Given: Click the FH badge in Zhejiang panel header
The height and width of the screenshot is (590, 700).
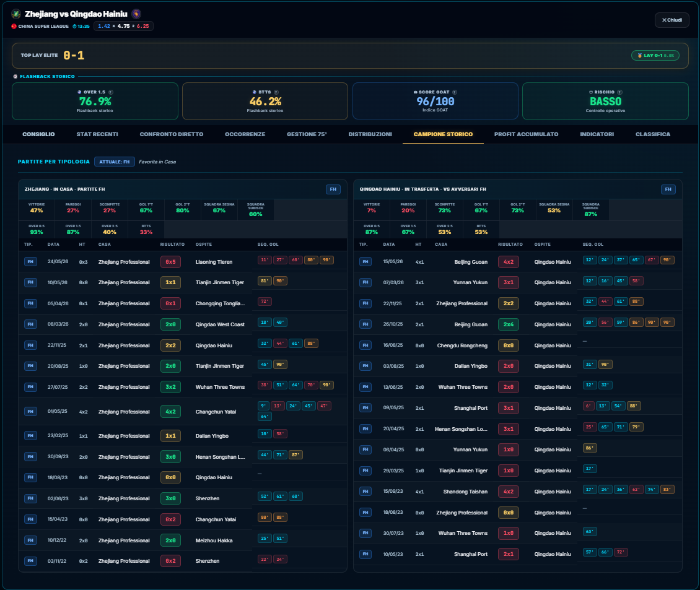Looking at the screenshot, I should 333,189.
